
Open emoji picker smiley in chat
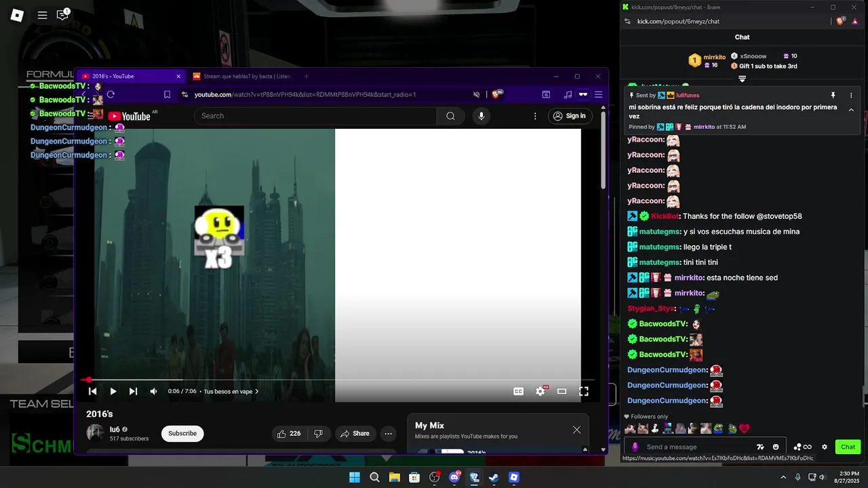tap(776, 447)
